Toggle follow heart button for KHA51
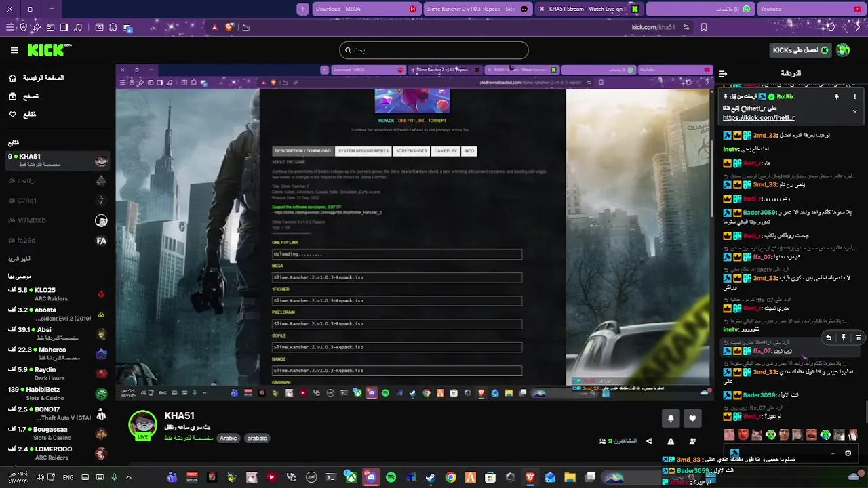The image size is (868, 488). coord(692,418)
